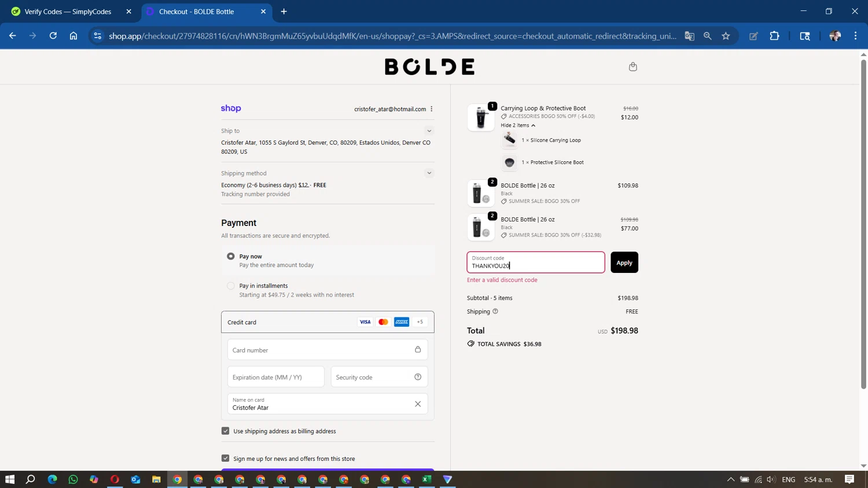Select the Pay now option

[231, 256]
